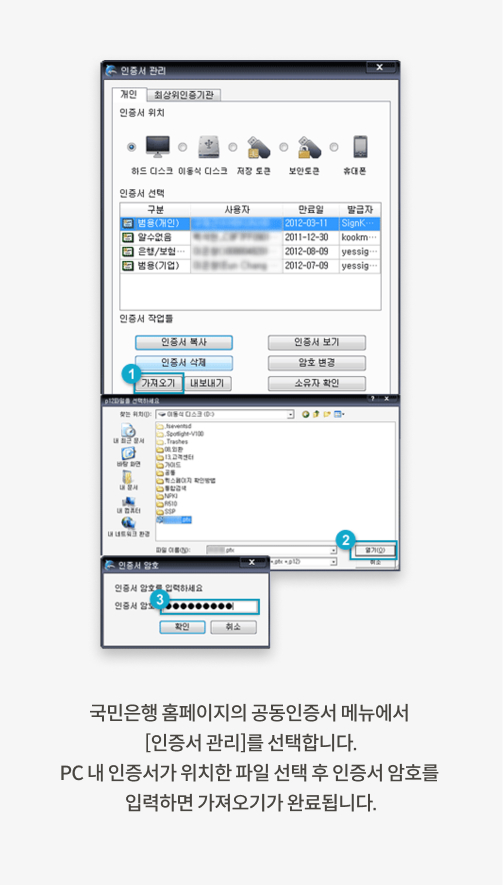Select the 이동식 디스크 radio button
The image size is (503, 885).
pyautogui.click(x=182, y=147)
